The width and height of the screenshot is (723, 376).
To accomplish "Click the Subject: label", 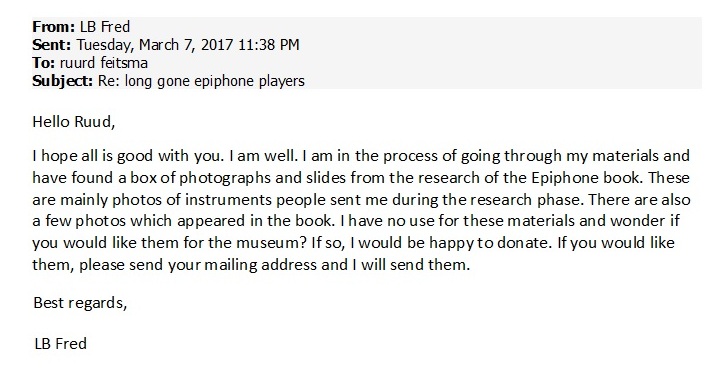I will pos(63,81).
